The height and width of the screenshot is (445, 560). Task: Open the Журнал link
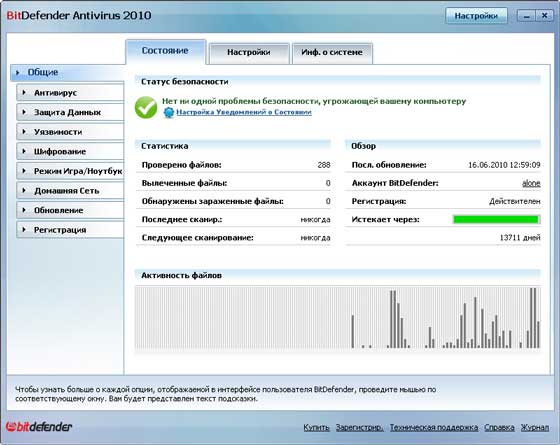[x=535, y=427]
